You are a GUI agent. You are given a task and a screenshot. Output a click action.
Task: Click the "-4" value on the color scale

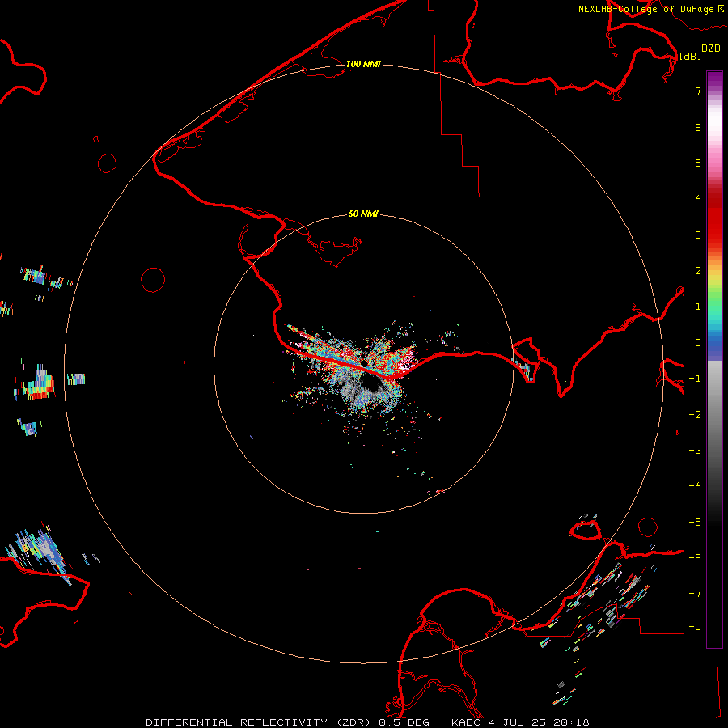tap(695, 486)
